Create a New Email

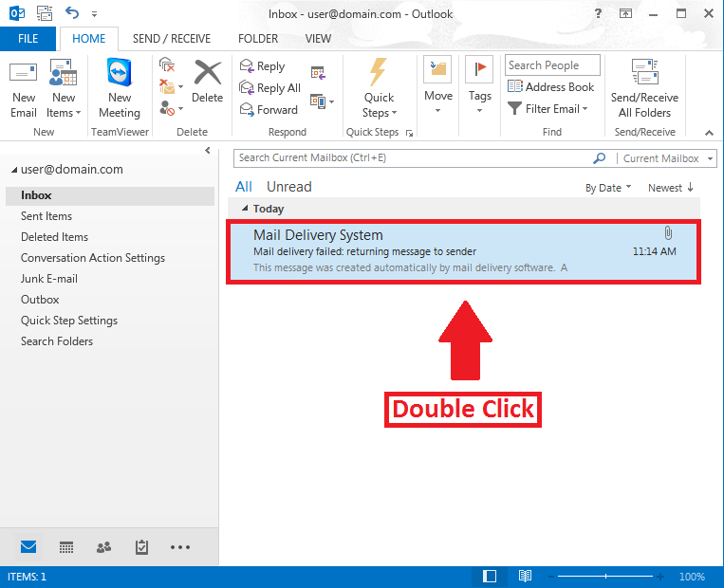[23, 88]
